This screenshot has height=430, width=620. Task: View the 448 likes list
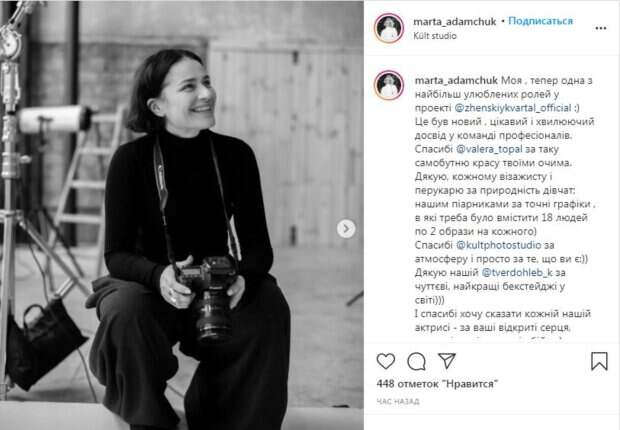click(437, 384)
